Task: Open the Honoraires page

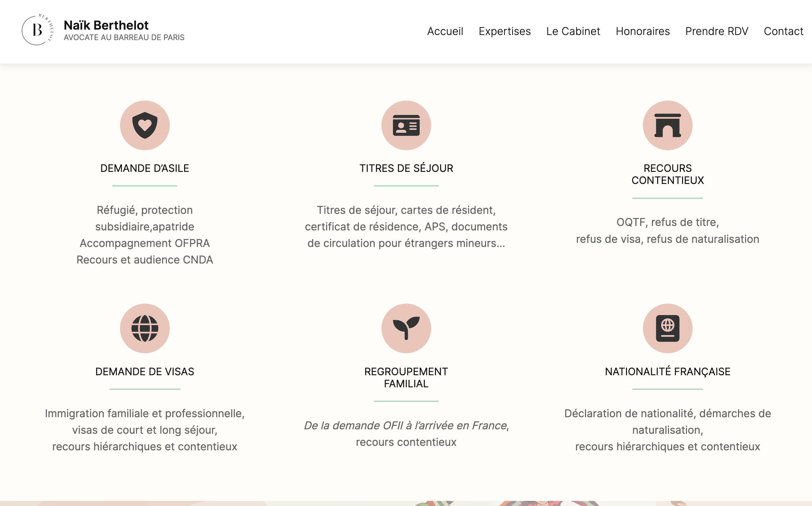Action: (643, 31)
